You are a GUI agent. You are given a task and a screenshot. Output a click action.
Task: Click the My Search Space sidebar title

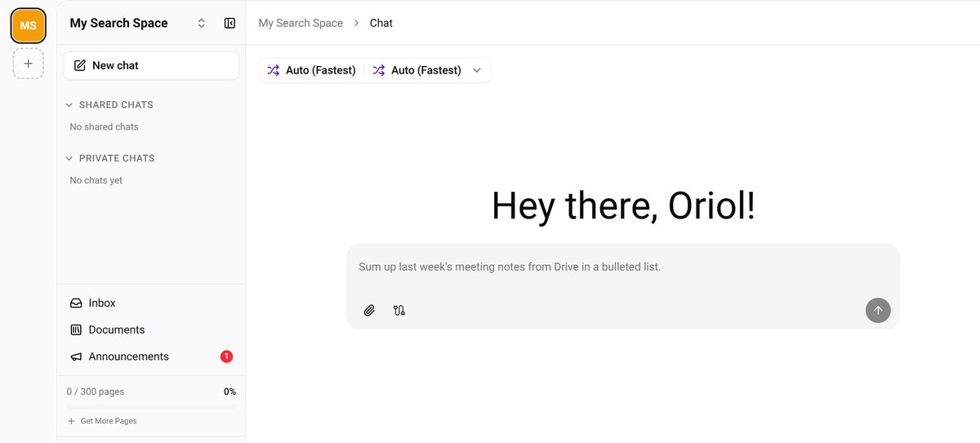[118, 23]
